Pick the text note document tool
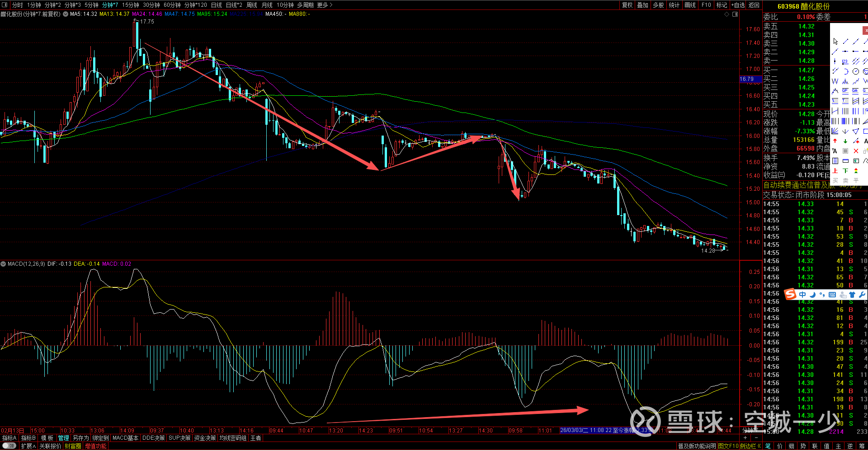 click(x=835, y=161)
